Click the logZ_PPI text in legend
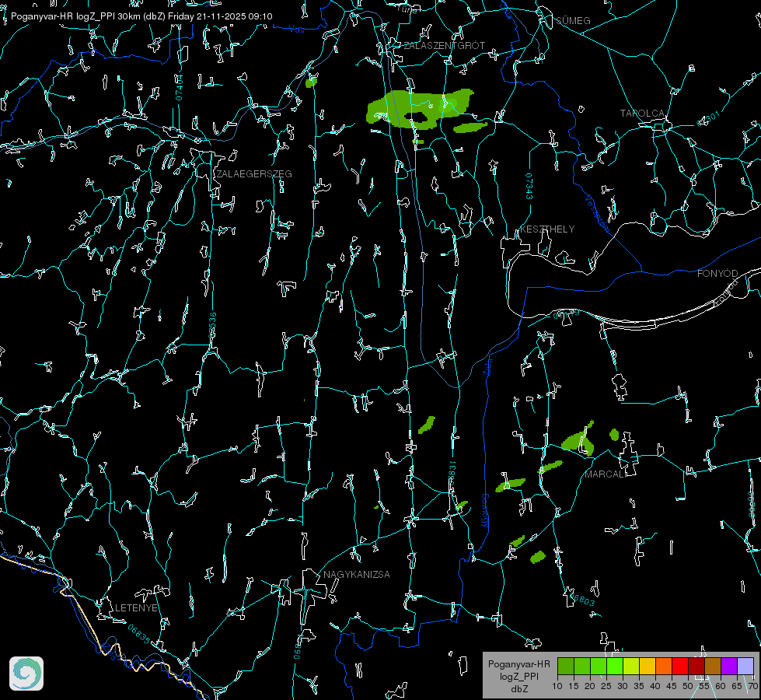This screenshot has height=700, width=761. [518, 677]
